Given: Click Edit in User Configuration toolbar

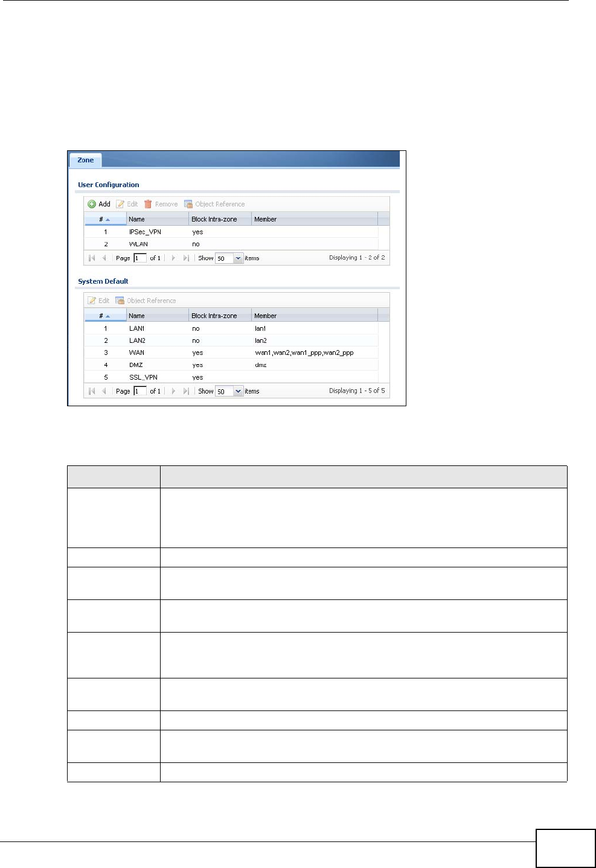Looking at the screenshot, I should coord(127,204).
